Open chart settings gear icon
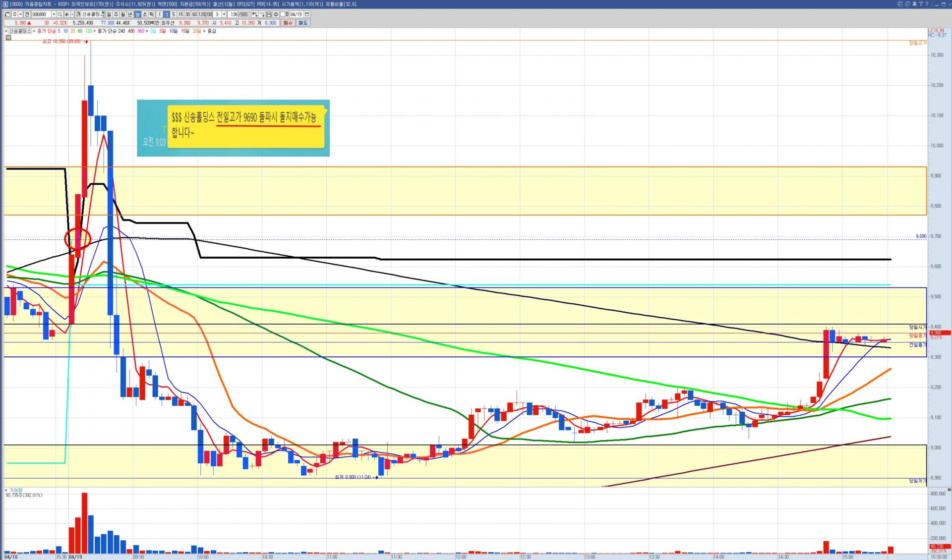 276,14
